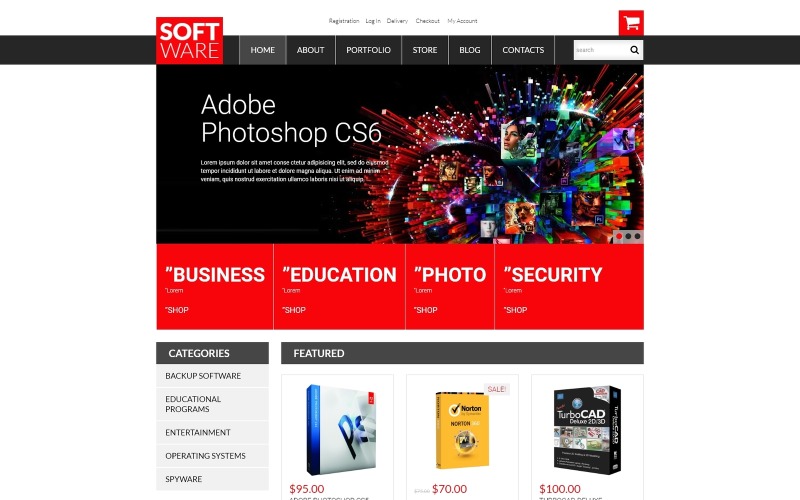Open the Adobe Photoshop product thumbnail

pyautogui.click(x=340, y=430)
